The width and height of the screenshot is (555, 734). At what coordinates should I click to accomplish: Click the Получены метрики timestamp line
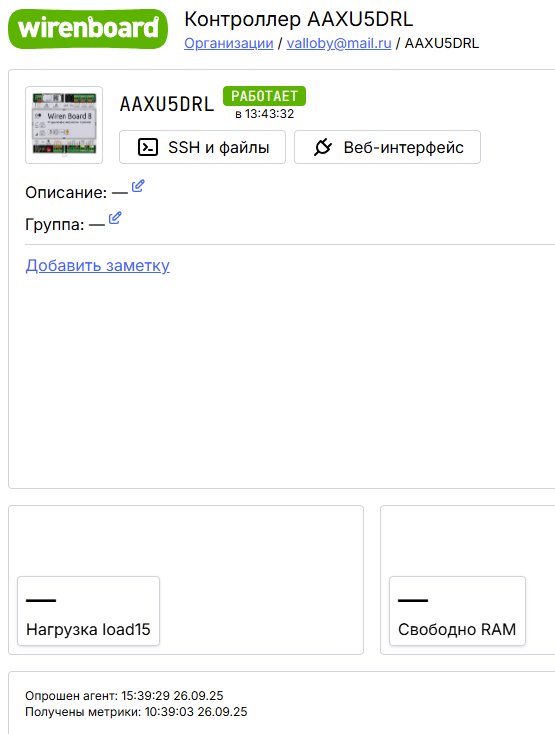point(136,712)
